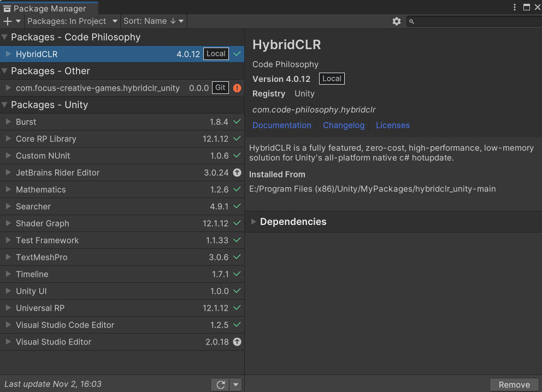The width and height of the screenshot is (542, 392).
Task: Click the refresh packages icon
Action: 221,384
